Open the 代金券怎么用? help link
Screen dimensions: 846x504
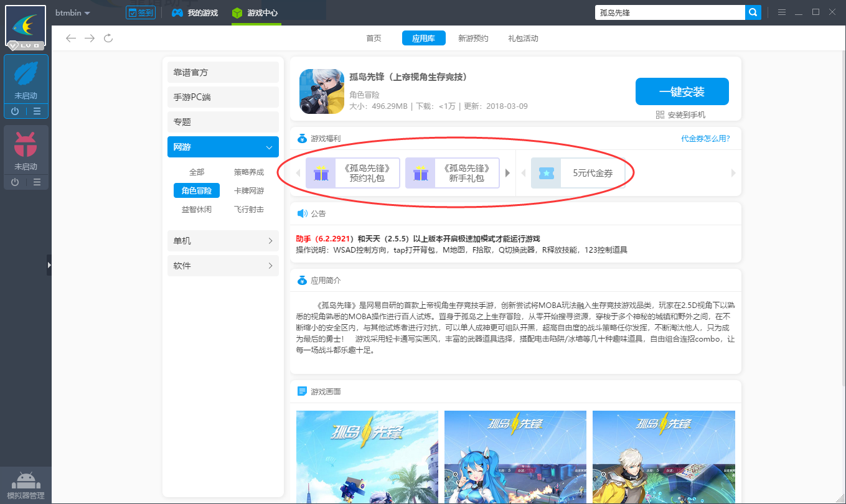(706, 138)
